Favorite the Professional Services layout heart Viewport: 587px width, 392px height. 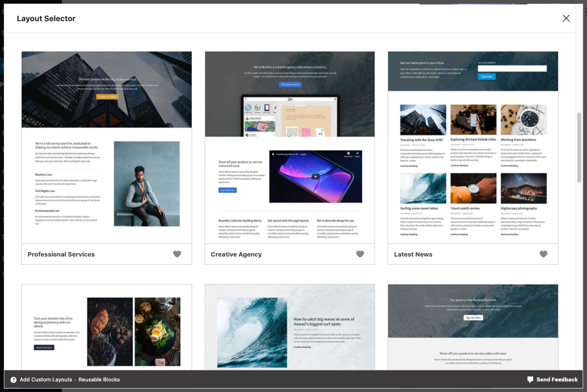[177, 254]
